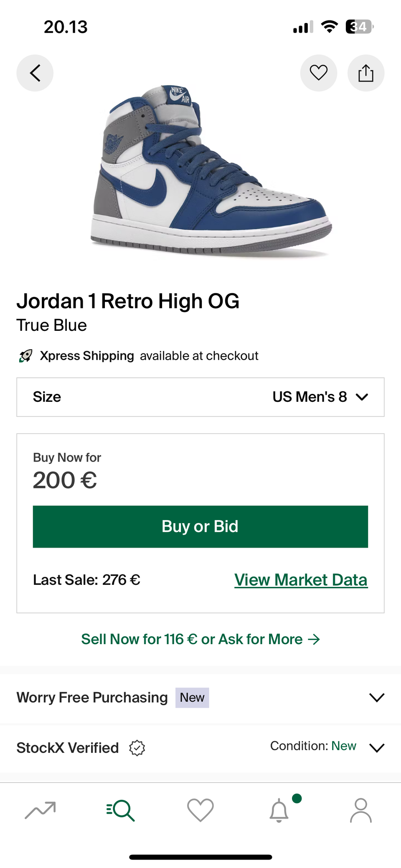The width and height of the screenshot is (401, 868).
Task: Open the Size dropdown showing US Men's 8
Action: coord(200,397)
